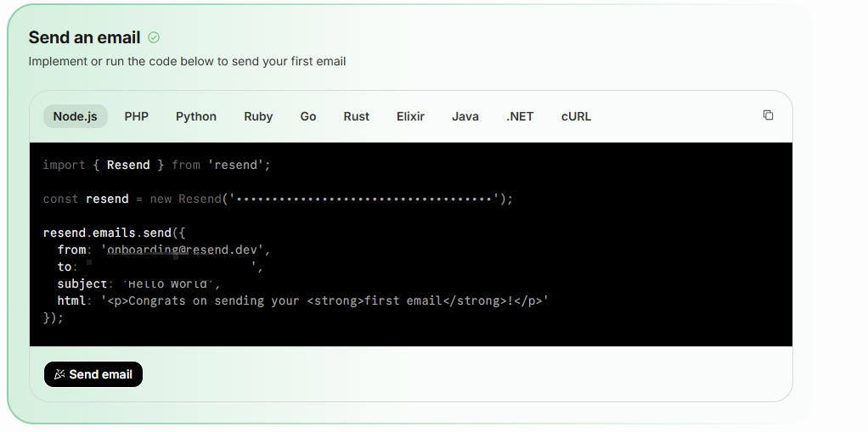Image resolution: width=868 pixels, height=432 pixels.
Task: Select the Rust tab
Action: [x=356, y=116]
